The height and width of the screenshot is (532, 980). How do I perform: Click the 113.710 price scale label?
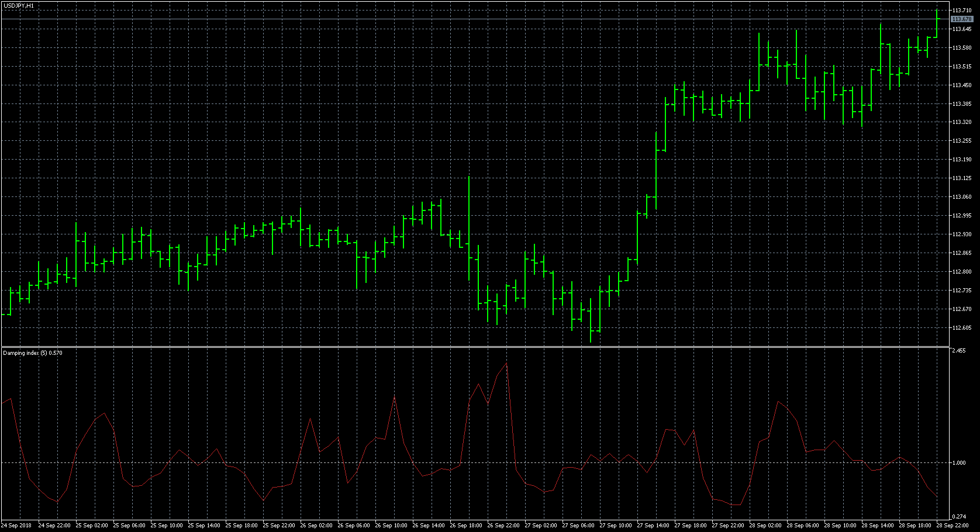point(962,11)
